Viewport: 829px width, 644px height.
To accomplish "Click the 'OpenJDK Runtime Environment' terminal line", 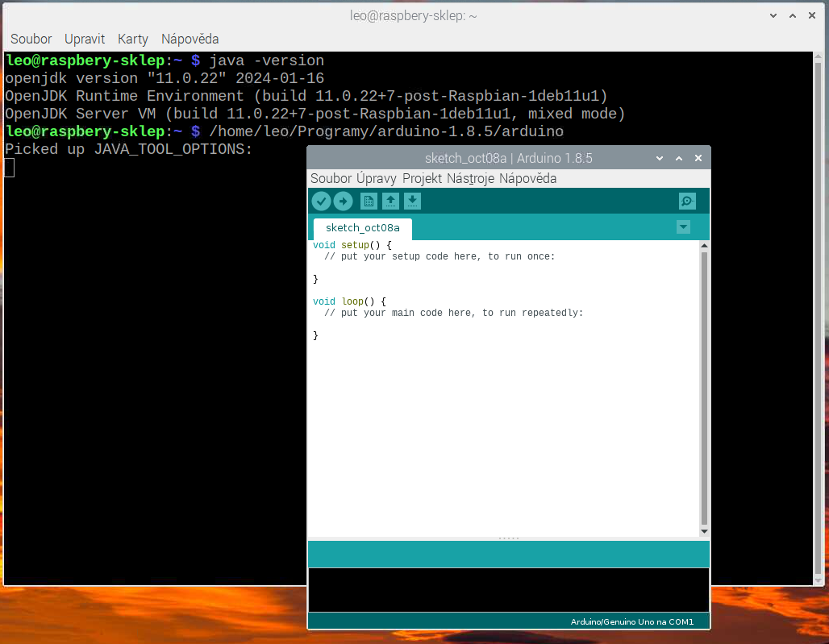I will pyautogui.click(x=306, y=96).
